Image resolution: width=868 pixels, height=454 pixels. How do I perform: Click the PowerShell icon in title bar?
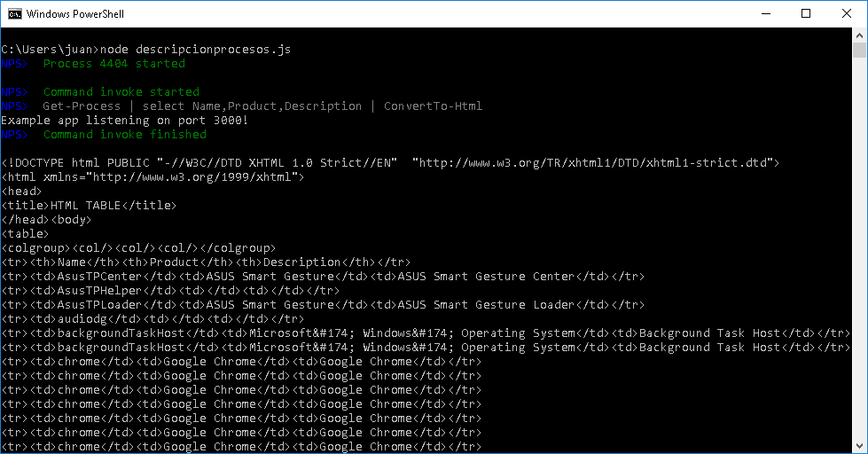point(14,13)
